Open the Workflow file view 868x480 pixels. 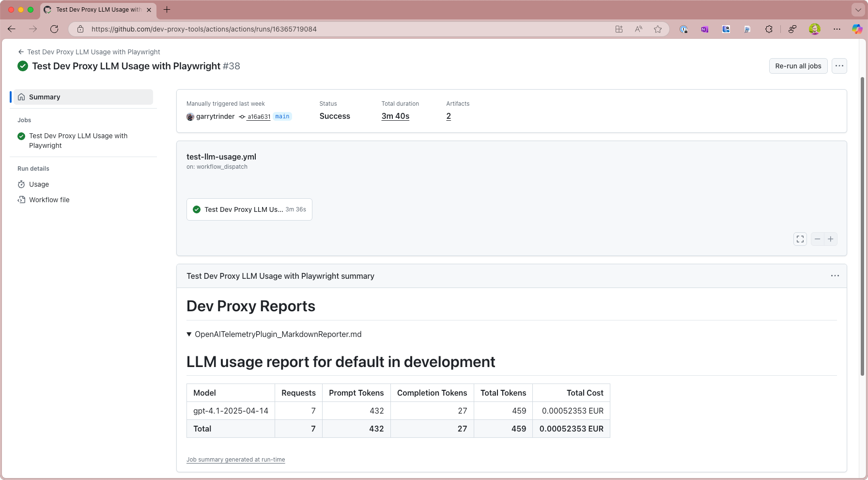tap(49, 200)
